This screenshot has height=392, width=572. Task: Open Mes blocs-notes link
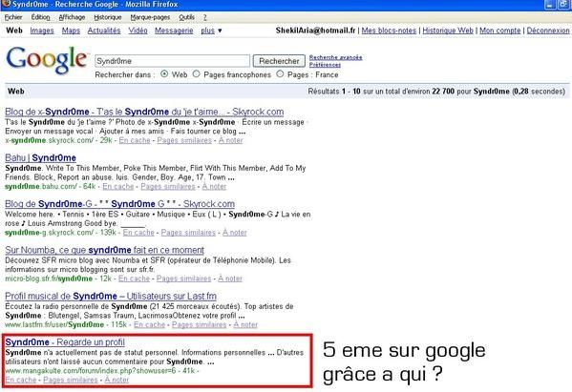389,31
